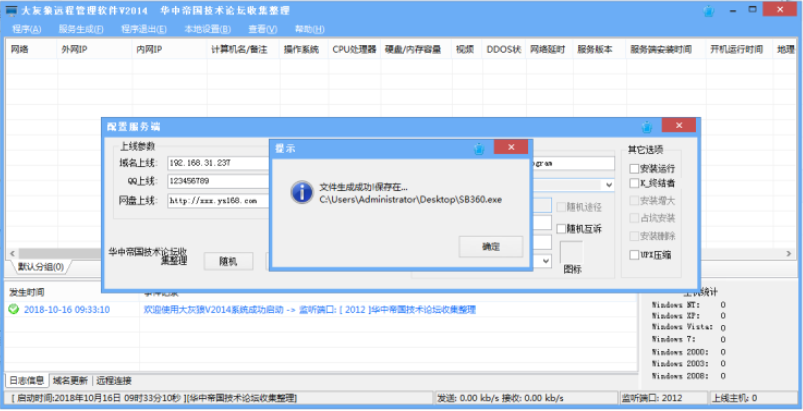Image resolution: width=803 pixels, height=411 pixels.
Task: Click the 开机运行时间 column header
Action: [x=739, y=49]
